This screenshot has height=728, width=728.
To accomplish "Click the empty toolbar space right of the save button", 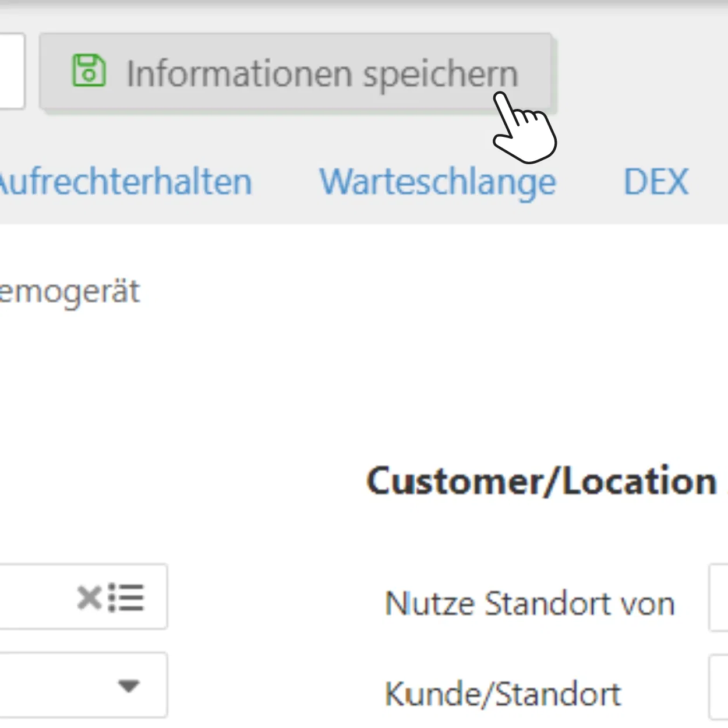I will click(x=641, y=71).
